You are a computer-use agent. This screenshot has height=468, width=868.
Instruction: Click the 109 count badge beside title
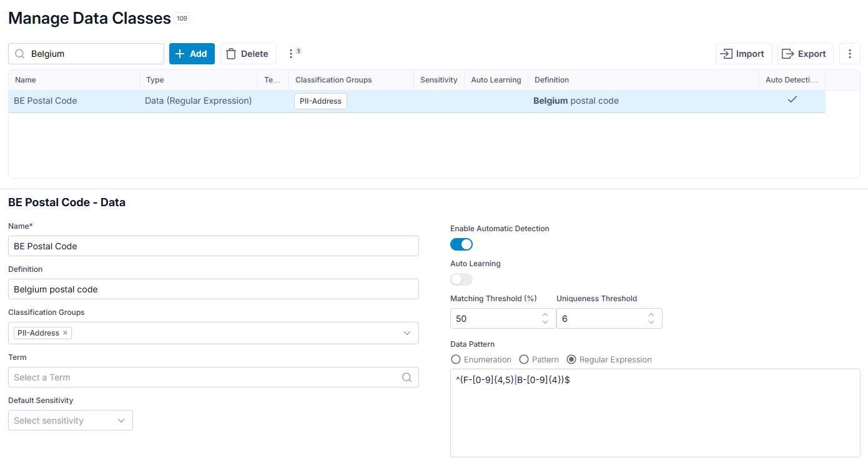pyautogui.click(x=182, y=19)
